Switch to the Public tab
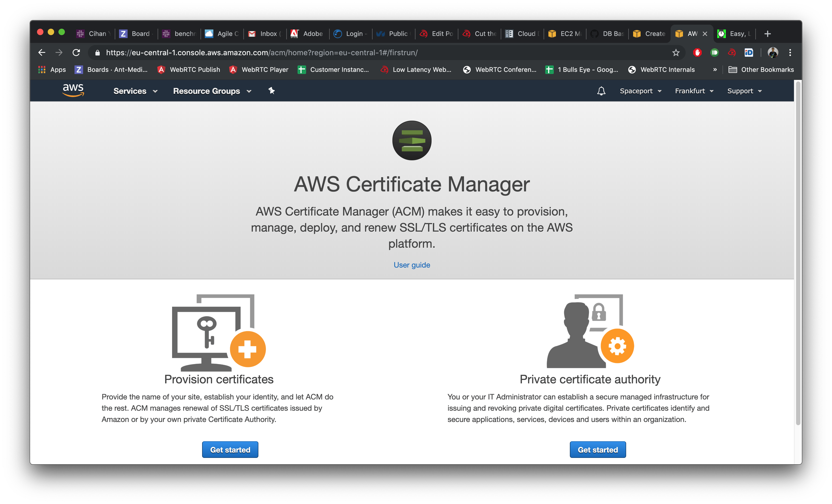The height and width of the screenshot is (504, 832). pyautogui.click(x=394, y=34)
